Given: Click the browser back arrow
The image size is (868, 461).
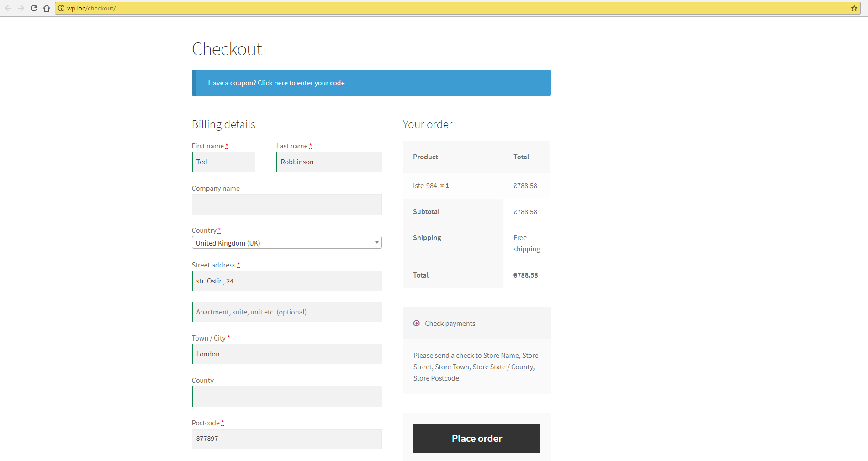Looking at the screenshot, I should tap(8, 8).
